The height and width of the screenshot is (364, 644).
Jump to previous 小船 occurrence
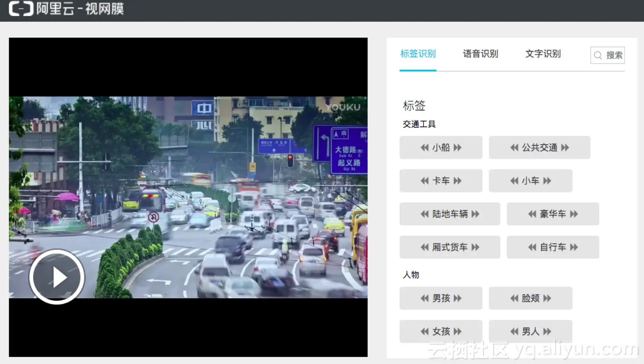click(x=425, y=148)
